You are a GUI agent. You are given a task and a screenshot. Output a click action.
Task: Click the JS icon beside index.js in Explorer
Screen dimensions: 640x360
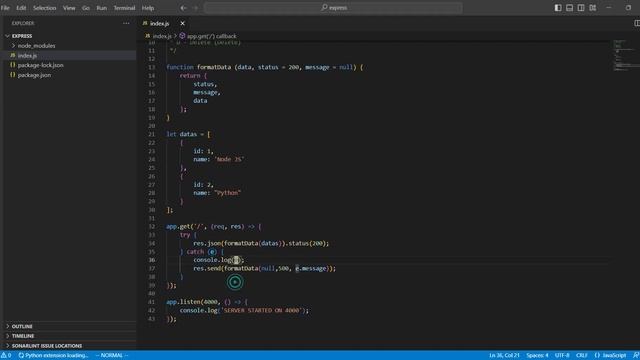pyautogui.click(x=13, y=55)
